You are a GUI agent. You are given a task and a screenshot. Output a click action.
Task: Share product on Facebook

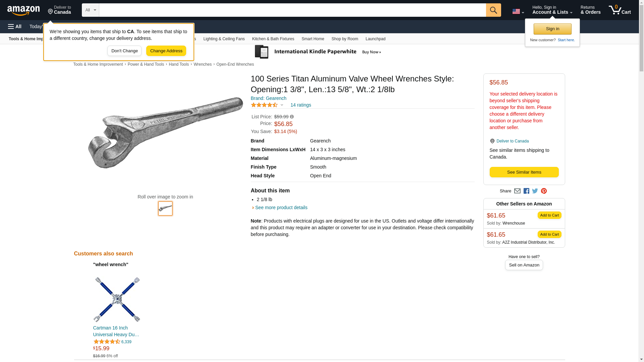526,191
